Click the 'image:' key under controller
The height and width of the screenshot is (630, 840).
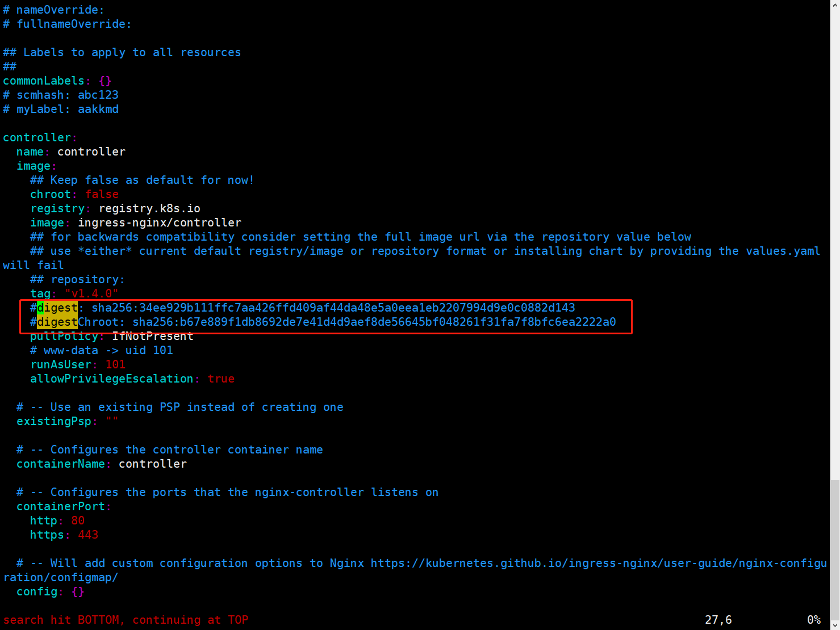[36, 166]
